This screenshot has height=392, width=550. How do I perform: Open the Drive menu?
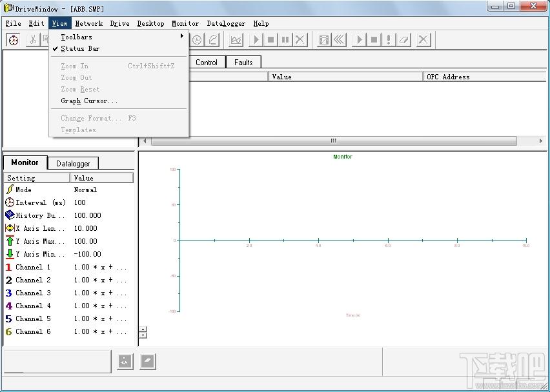tap(119, 23)
